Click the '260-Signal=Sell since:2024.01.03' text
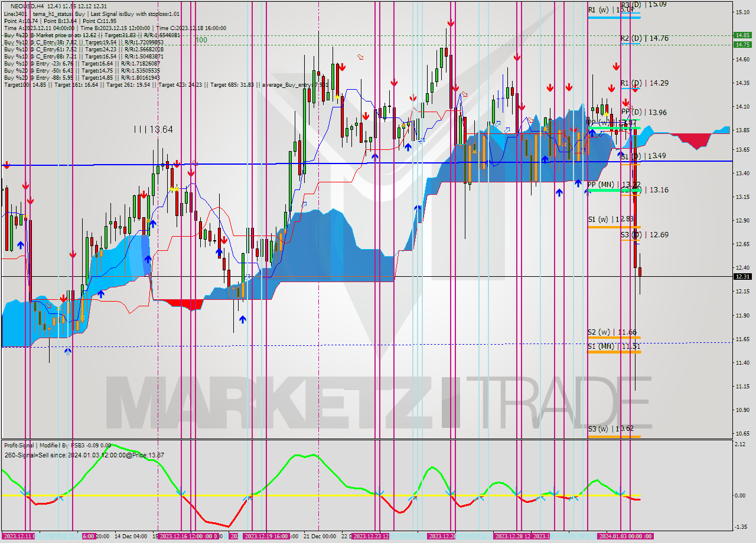Image resolution: width=756 pixels, height=543 pixels. tap(84, 454)
